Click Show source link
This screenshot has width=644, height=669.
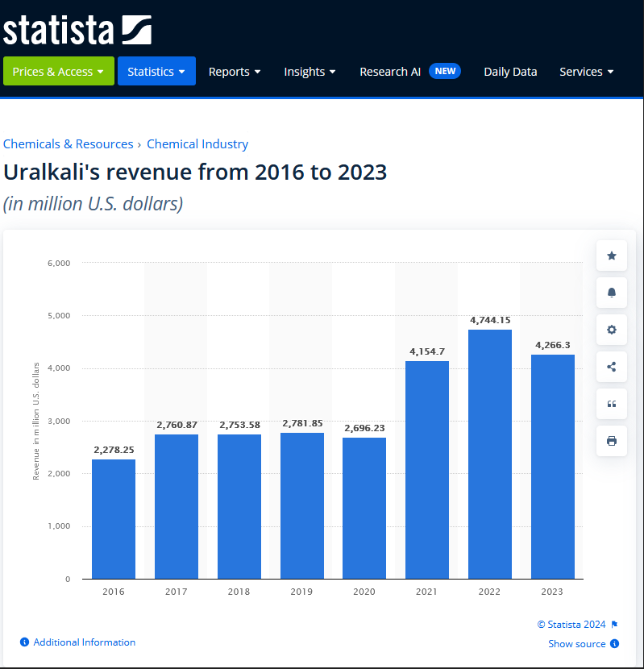[576, 643]
